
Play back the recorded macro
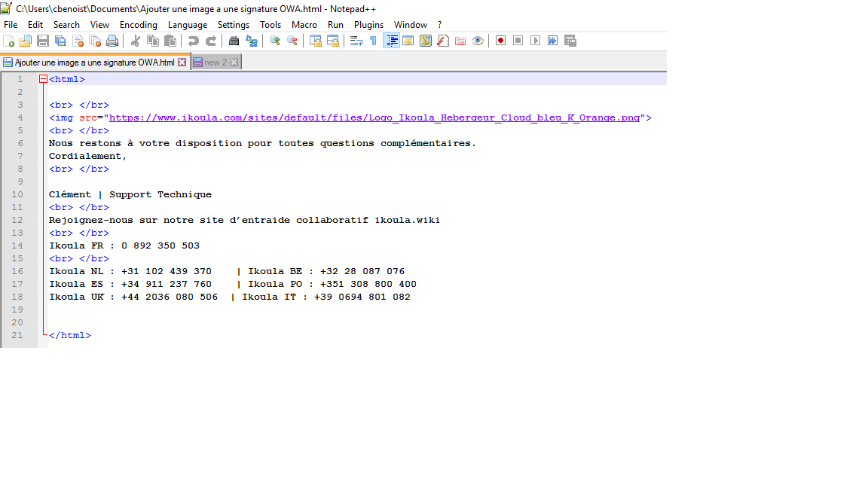tap(535, 41)
